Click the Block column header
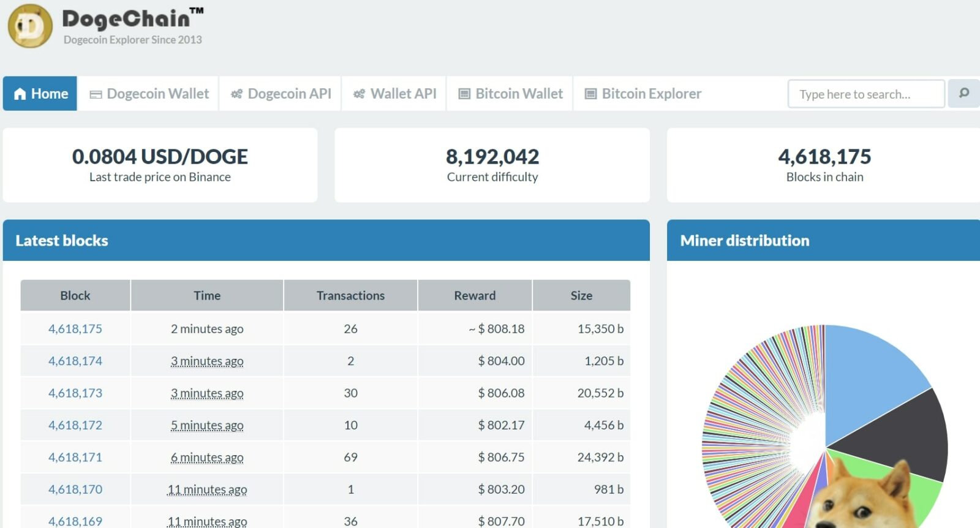The image size is (980, 528). (x=75, y=295)
